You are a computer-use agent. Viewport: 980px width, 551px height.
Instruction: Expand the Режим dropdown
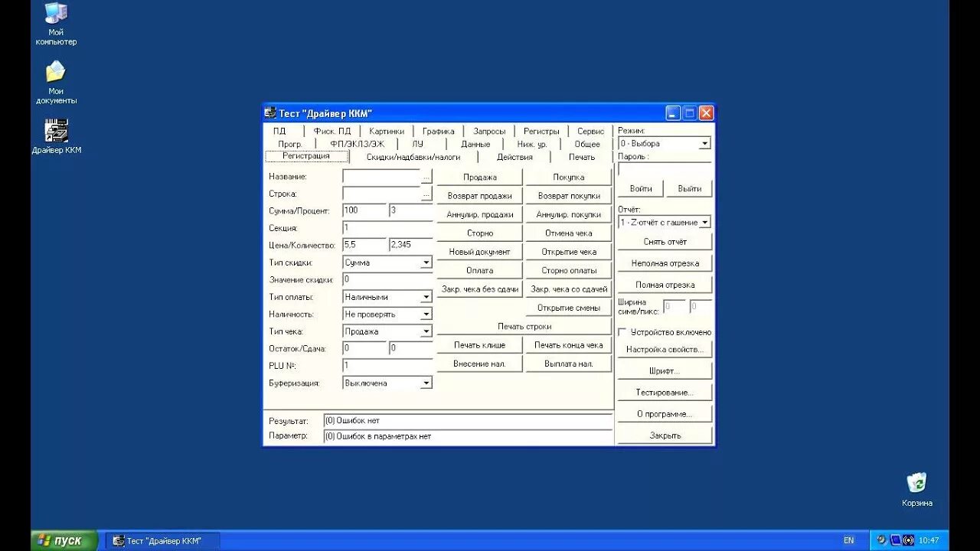click(x=704, y=143)
